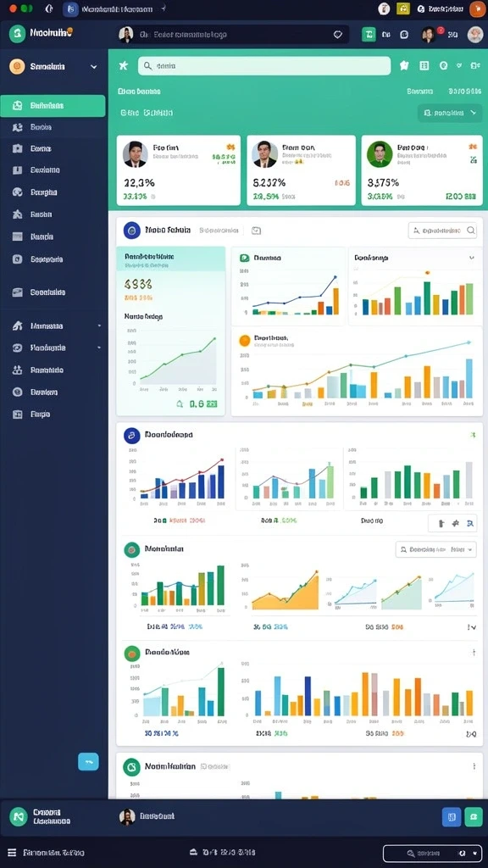Click the blue chat bubble button in the sidebar
This screenshot has width=488, height=868.
click(x=88, y=762)
